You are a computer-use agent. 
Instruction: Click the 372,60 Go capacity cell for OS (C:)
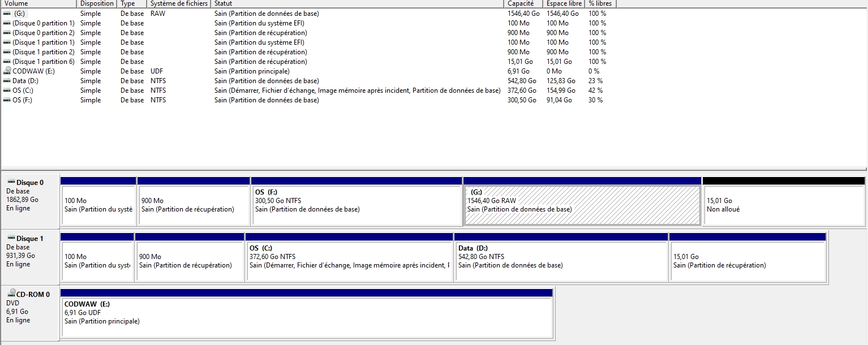tap(522, 90)
